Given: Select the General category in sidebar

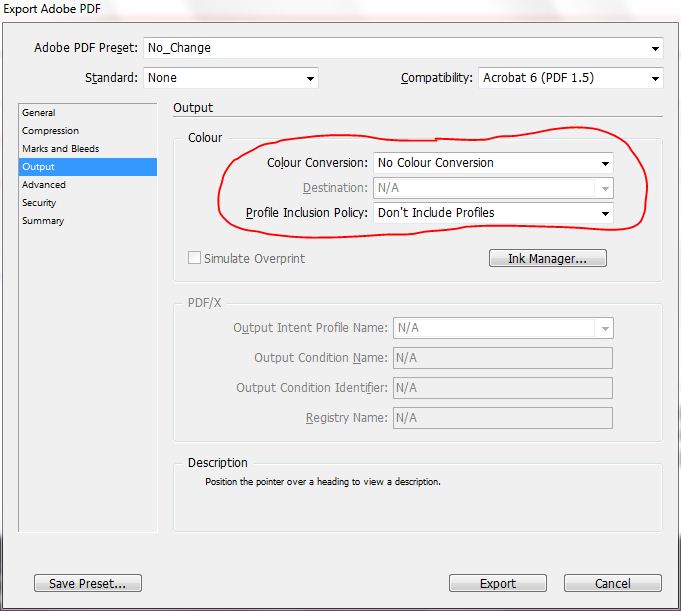Looking at the screenshot, I should 88,113.
